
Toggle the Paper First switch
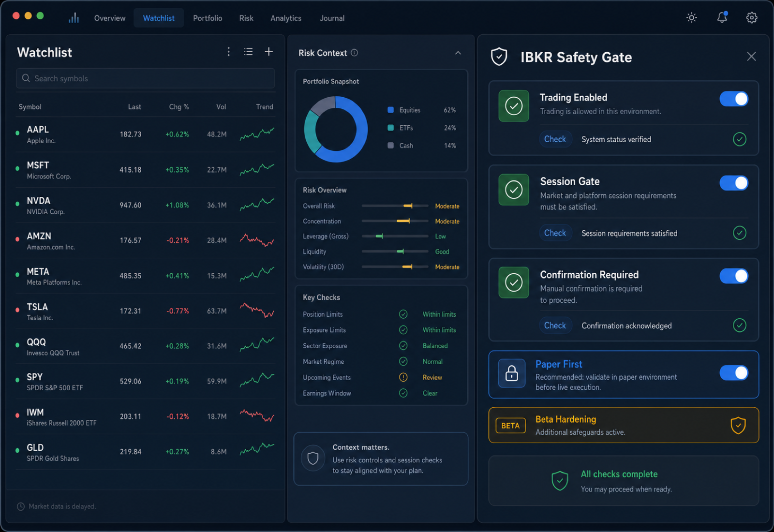point(734,373)
